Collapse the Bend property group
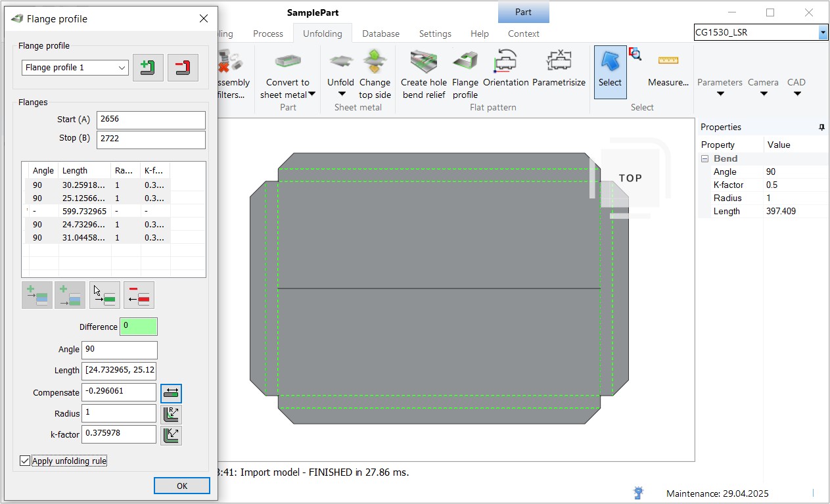The height and width of the screenshot is (504, 830). pos(704,159)
